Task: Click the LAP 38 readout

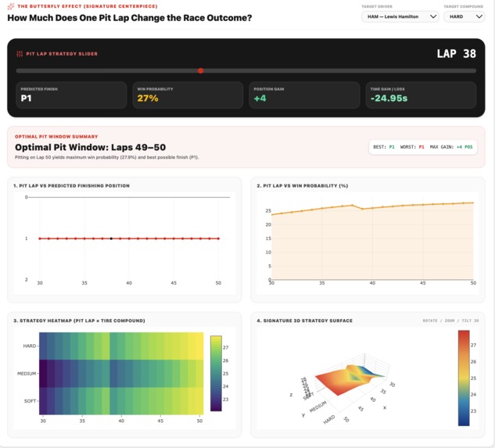Action: pyautogui.click(x=456, y=54)
